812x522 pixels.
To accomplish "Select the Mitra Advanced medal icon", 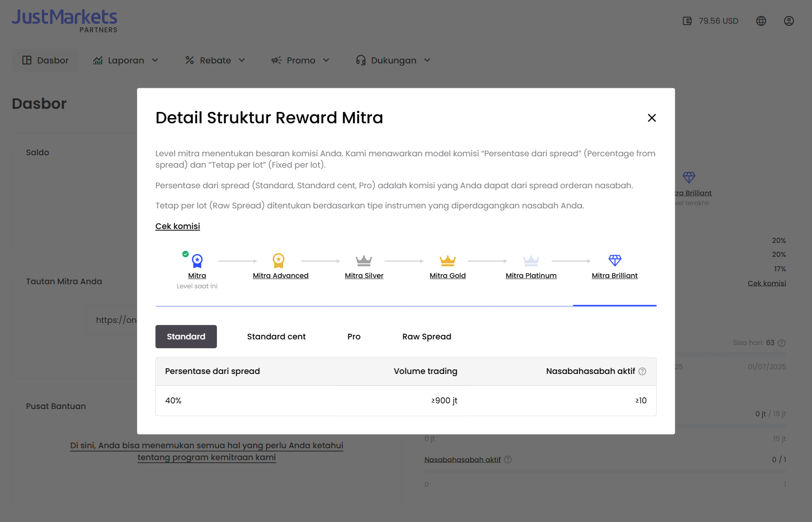I will click(278, 260).
